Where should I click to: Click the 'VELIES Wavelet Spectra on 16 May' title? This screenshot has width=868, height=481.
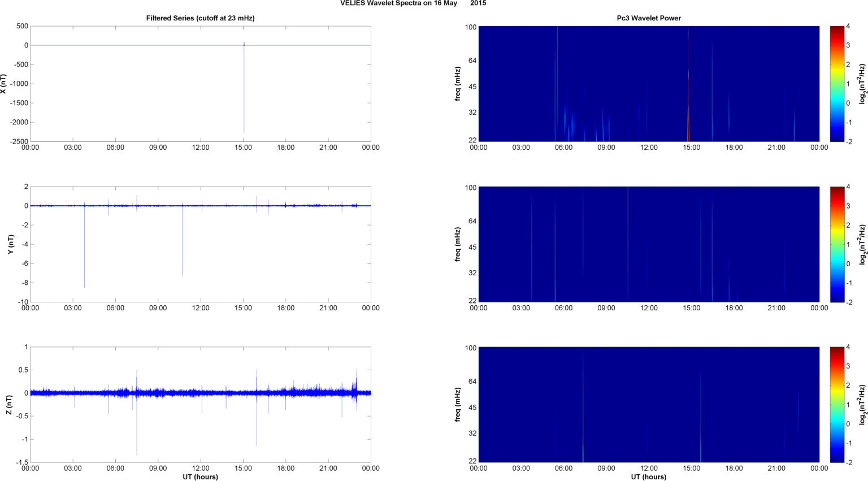click(x=398, y=3)
